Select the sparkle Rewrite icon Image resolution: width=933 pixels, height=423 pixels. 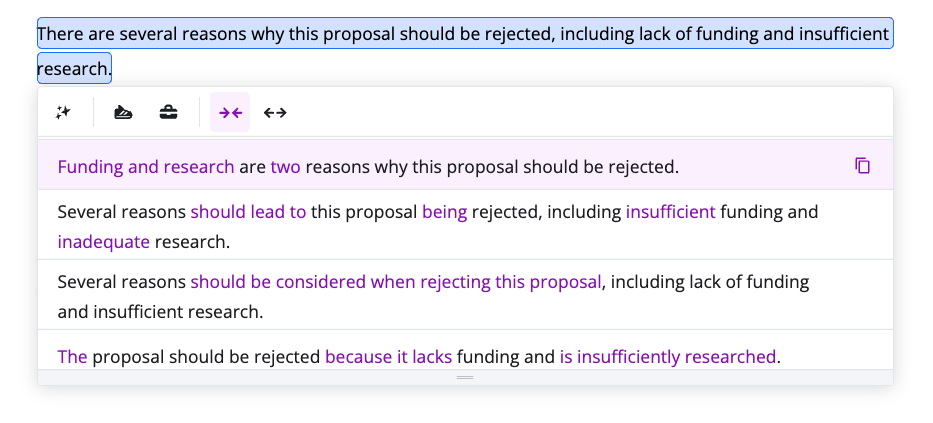click(63, 112)
